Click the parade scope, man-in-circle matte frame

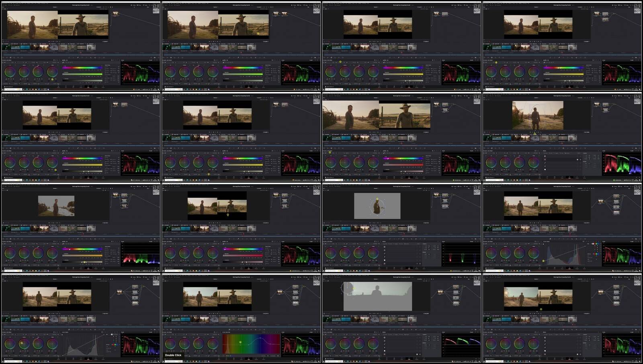tap(461, 254)
